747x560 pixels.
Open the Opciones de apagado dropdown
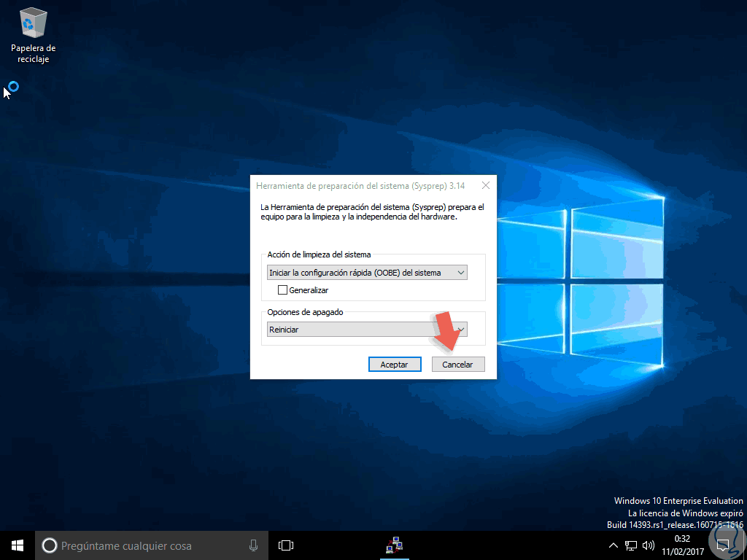pos(367,330)
